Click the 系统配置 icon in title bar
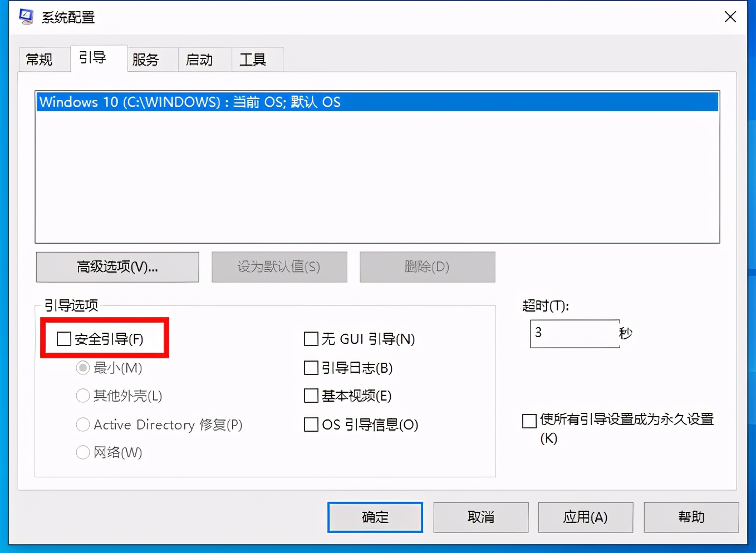 tap(26, 17)
